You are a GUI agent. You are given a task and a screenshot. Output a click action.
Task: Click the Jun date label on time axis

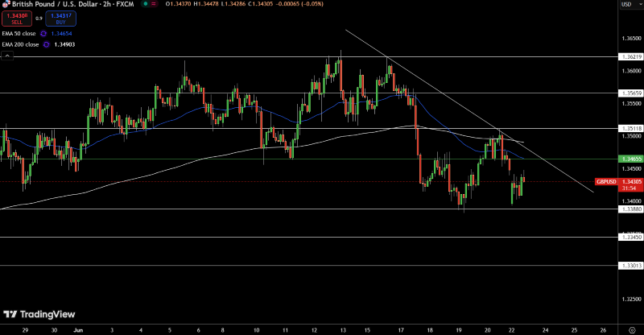pos(77,330)
